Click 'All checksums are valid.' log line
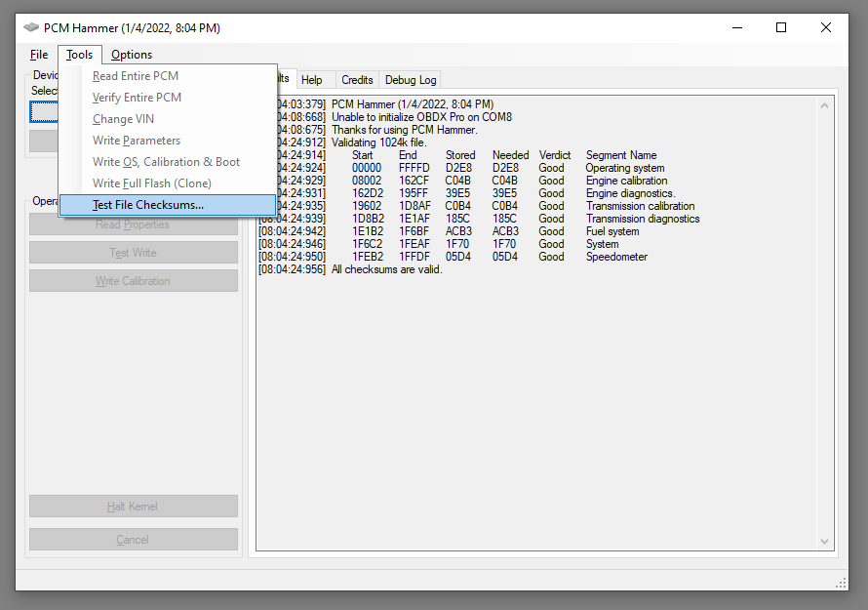This screenshot has height=610, width=868. click(x=386, y=269)
